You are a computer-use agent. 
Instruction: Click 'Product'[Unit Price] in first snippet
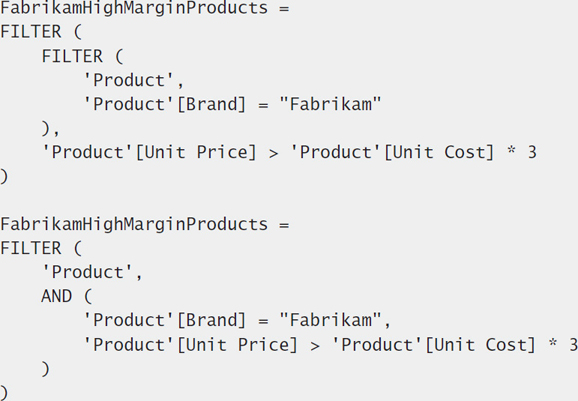click(x=149, y=153)
